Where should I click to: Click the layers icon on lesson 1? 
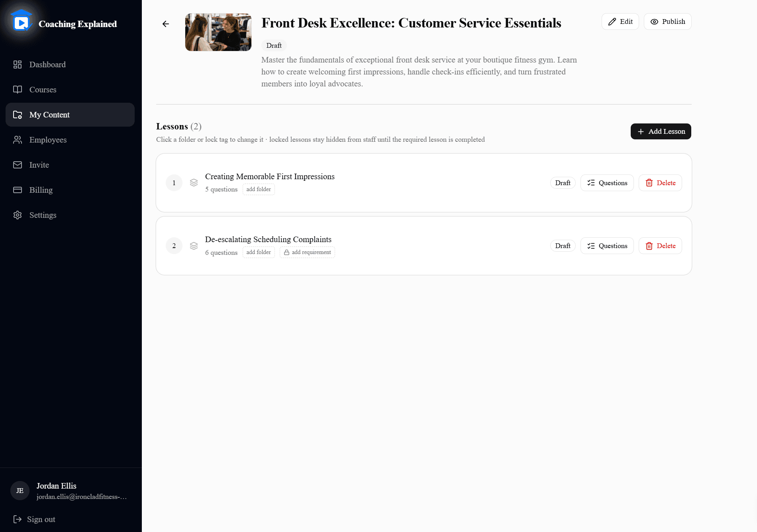[x=194, y=183]
